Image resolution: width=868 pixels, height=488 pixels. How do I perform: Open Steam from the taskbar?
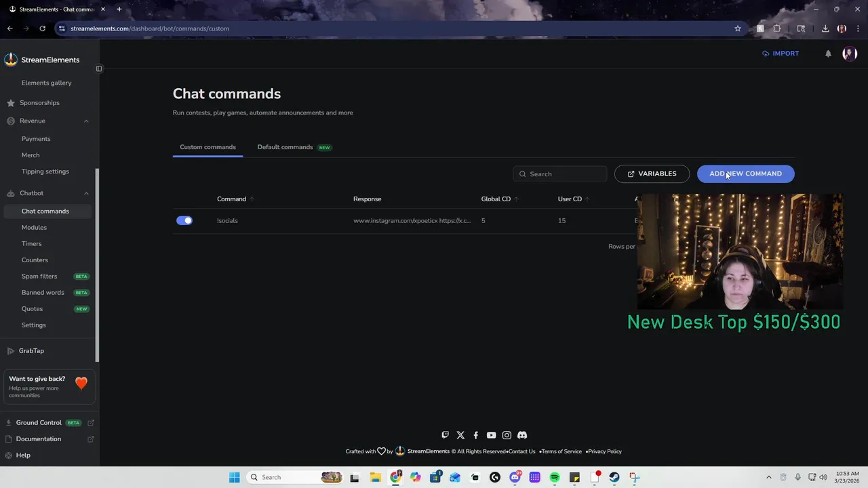point(614,477)
